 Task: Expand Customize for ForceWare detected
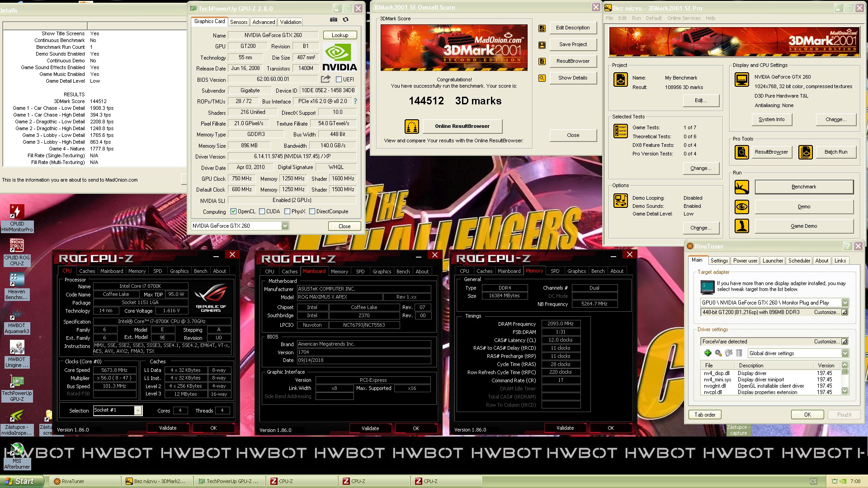coord(844,342)
